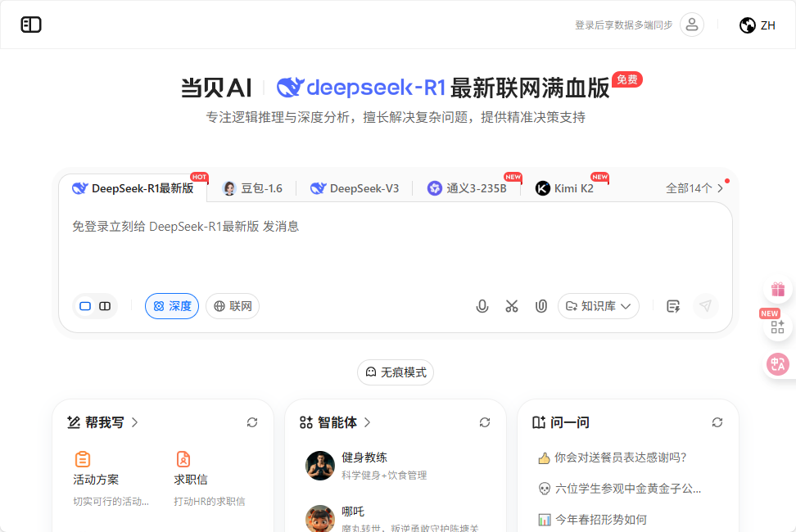Viewport: 796px width, 532px height.
Task: Attach a file with paperclip icon
Action: pyautogui.click(x=541, y=306)
